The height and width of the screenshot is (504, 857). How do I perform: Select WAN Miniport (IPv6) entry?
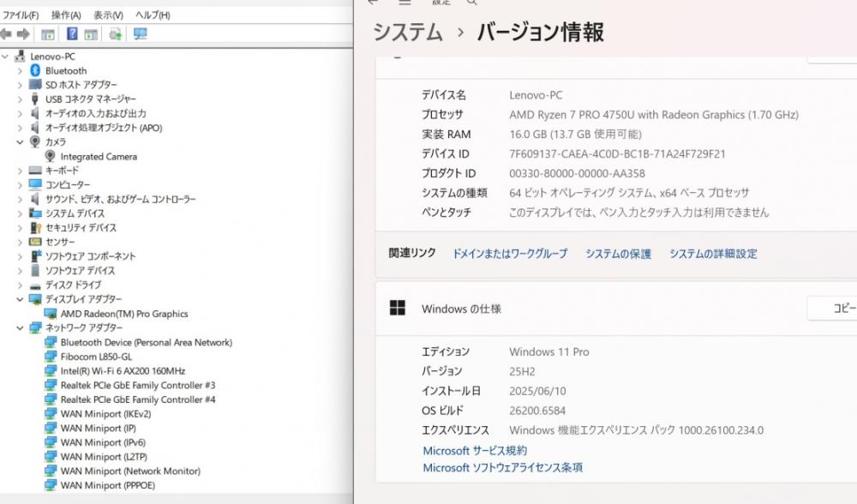coord(103,442)
